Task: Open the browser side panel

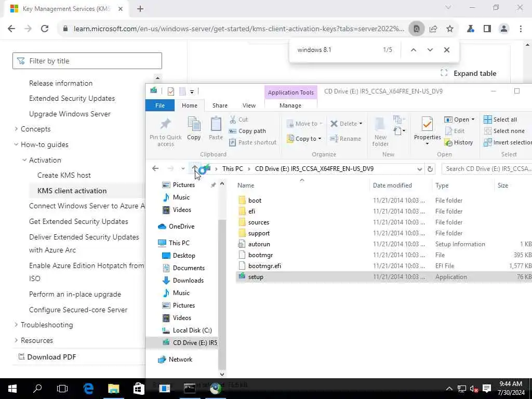Action: (487, 29)
